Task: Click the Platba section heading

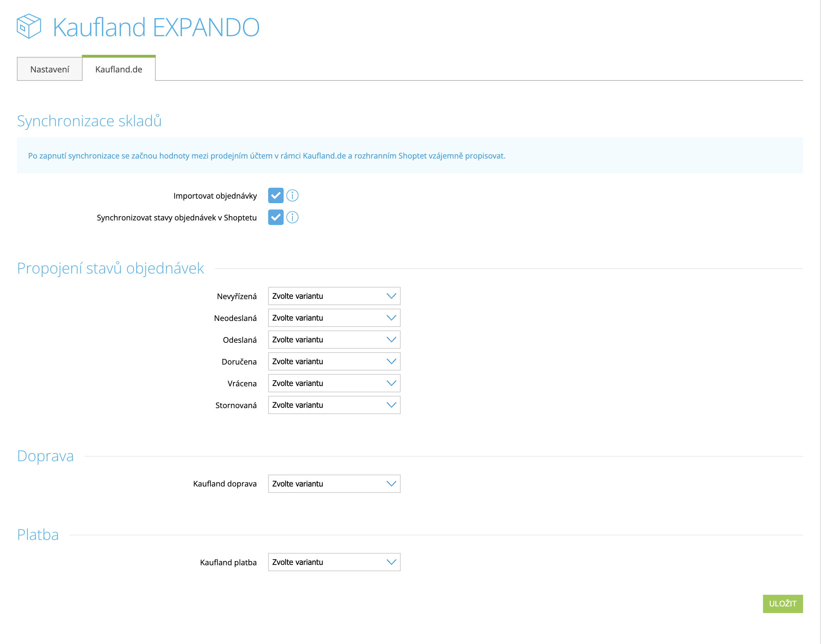Action: click(38, 535)
